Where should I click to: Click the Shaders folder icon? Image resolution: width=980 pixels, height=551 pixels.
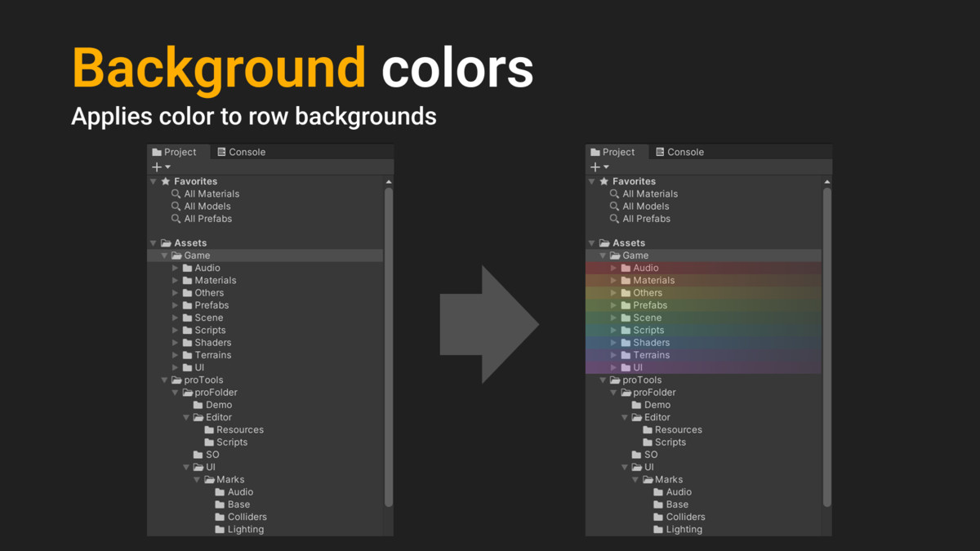tap(188, 342)
